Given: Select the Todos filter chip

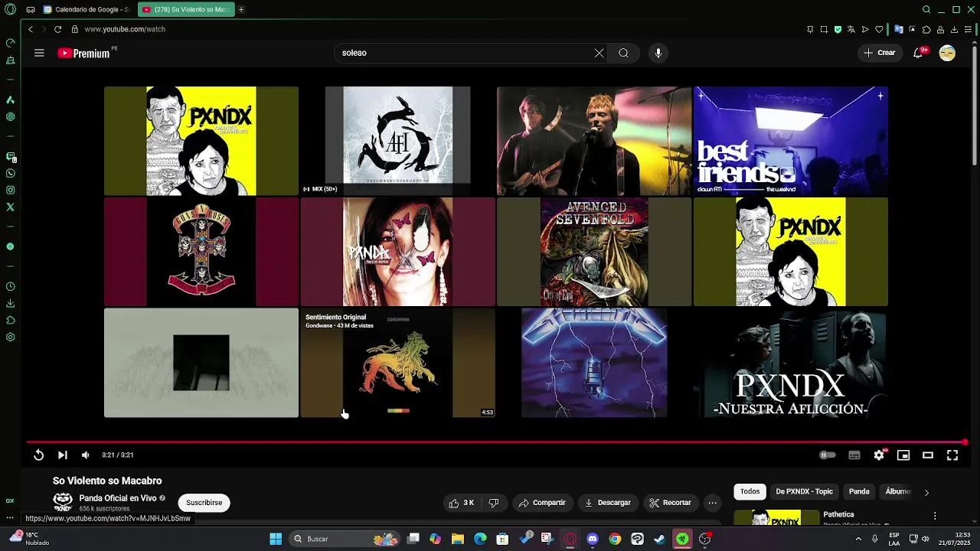Looking at the screenshot, I should (750, 491).
